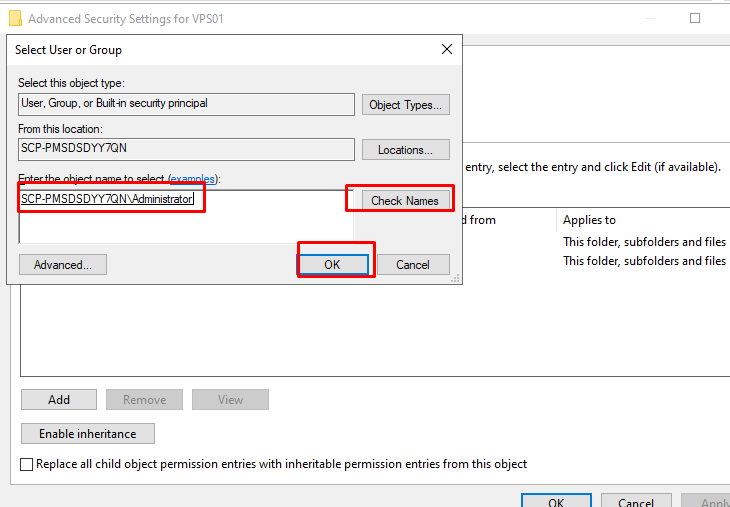Image resolution: width=730 pixels, height=507 pixels.
Task: Click Enable inheritance button
Action: (x=88, y=433)
